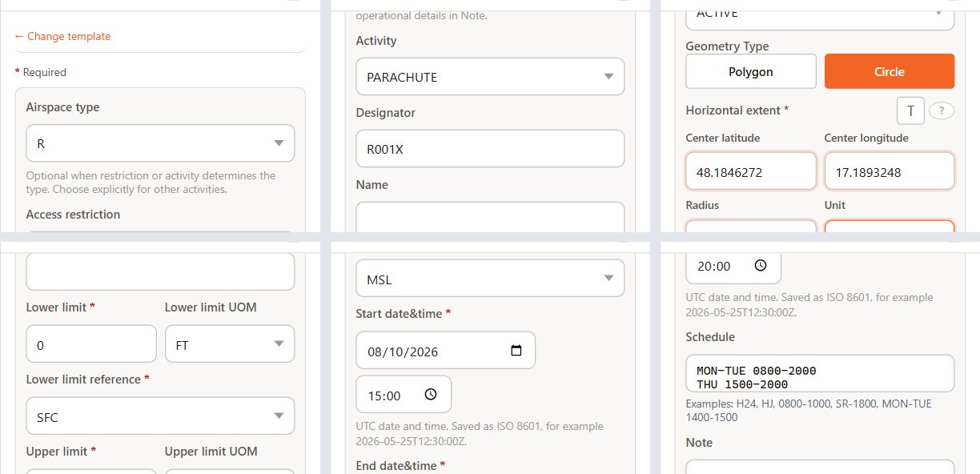Click the Upper limit label

tap(61, 452)
